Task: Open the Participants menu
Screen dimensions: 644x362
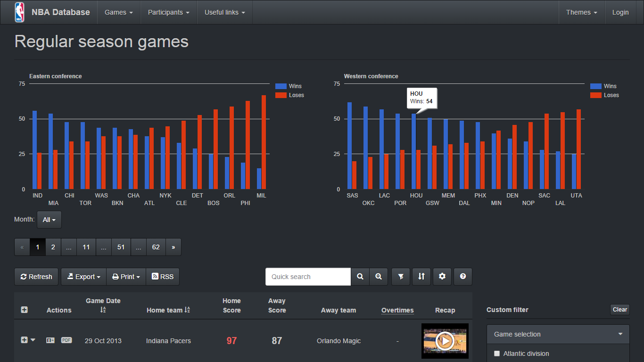Action: click(x=168, y=12)
